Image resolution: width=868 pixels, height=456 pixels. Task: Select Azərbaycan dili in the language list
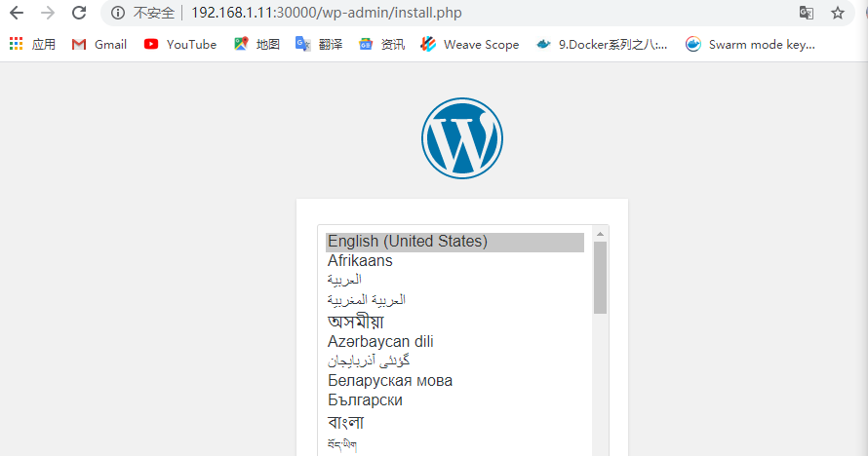click(x=454, y=342)
